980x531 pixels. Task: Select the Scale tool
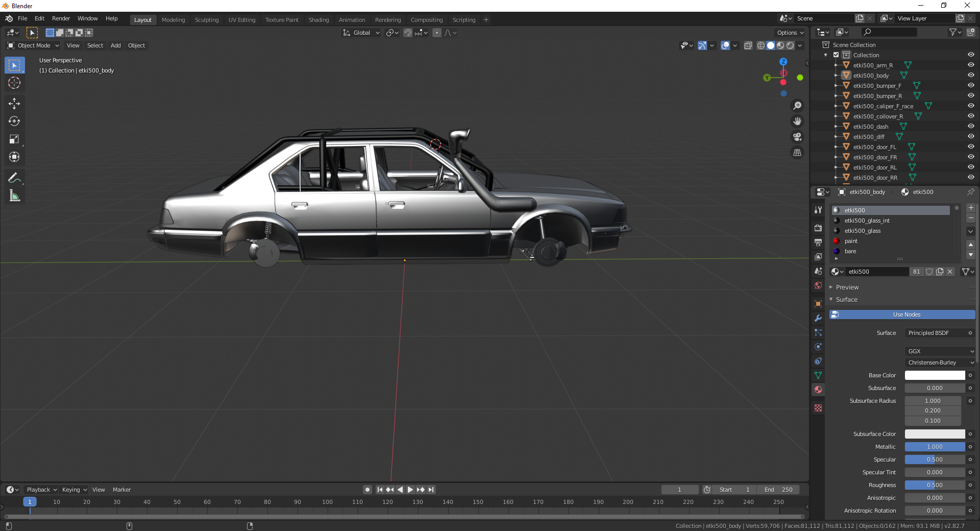tap(14, 139)
